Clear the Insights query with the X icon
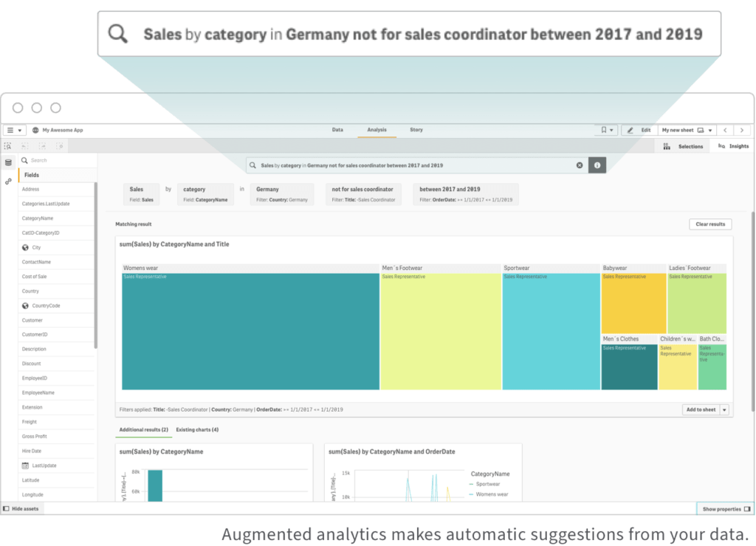Screen dimensions: 756x546 580,165
